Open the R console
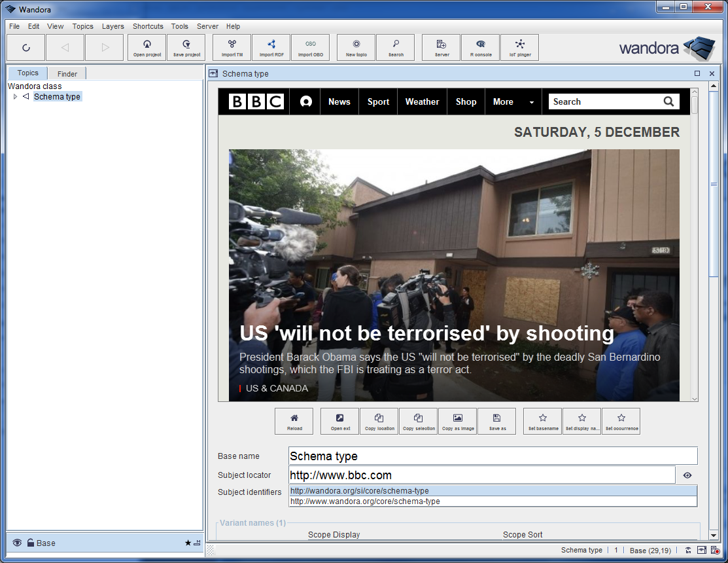The image size is (728, 563). [480, 47]
